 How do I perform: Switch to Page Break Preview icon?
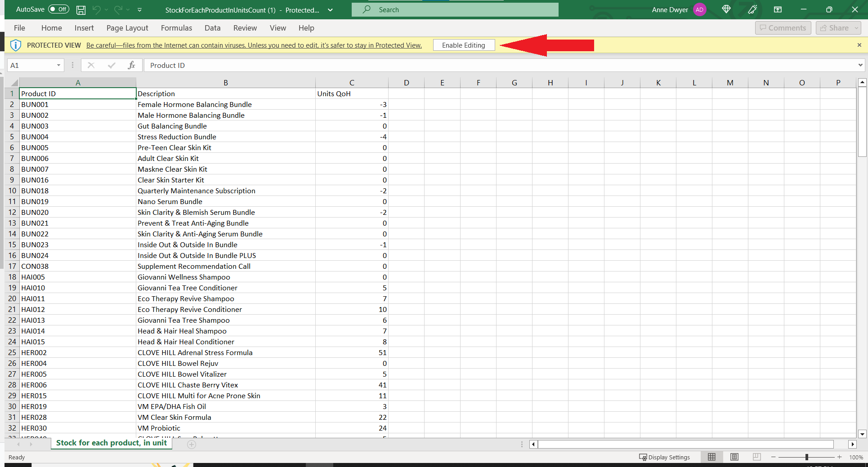[756, 457]
